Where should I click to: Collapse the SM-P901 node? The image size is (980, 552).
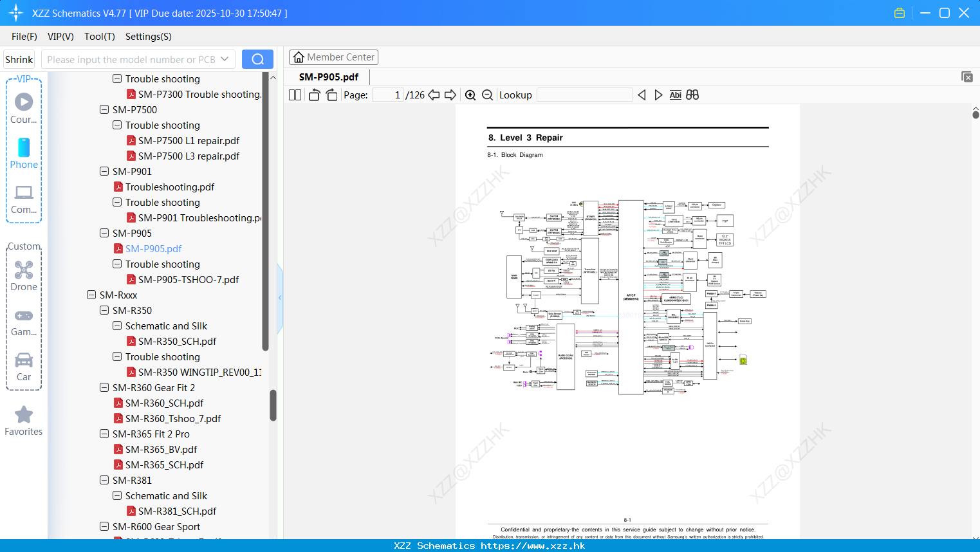104,171
